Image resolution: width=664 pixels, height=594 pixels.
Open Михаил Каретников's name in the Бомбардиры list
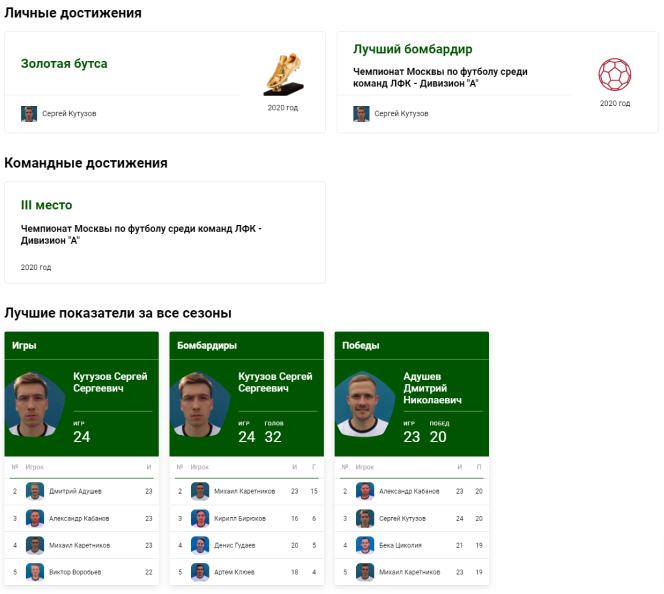[242, 491]
